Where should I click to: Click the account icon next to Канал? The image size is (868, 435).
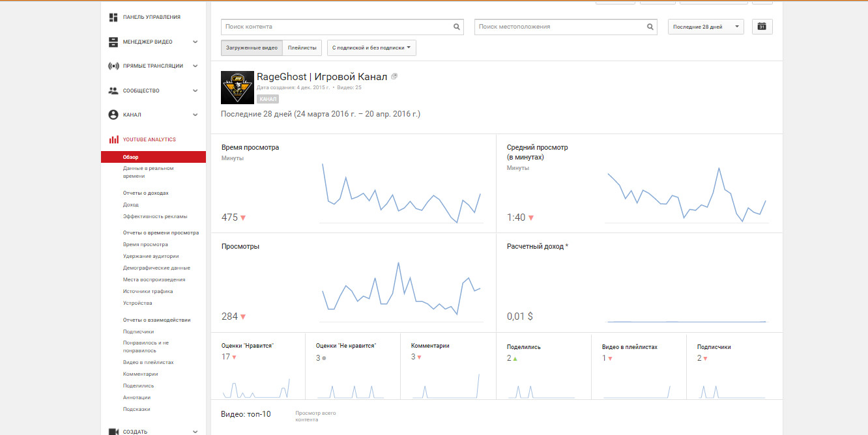point(113,115)
